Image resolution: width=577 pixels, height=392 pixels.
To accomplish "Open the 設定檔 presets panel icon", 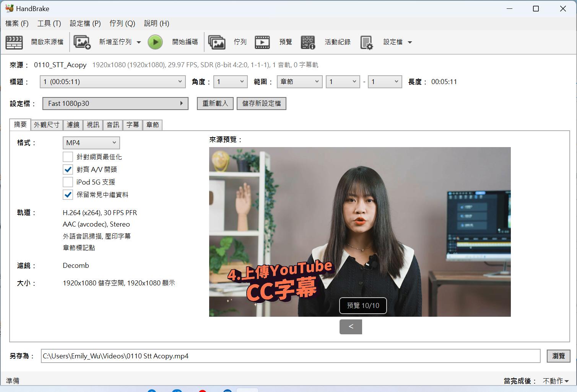I will (366, 42).
